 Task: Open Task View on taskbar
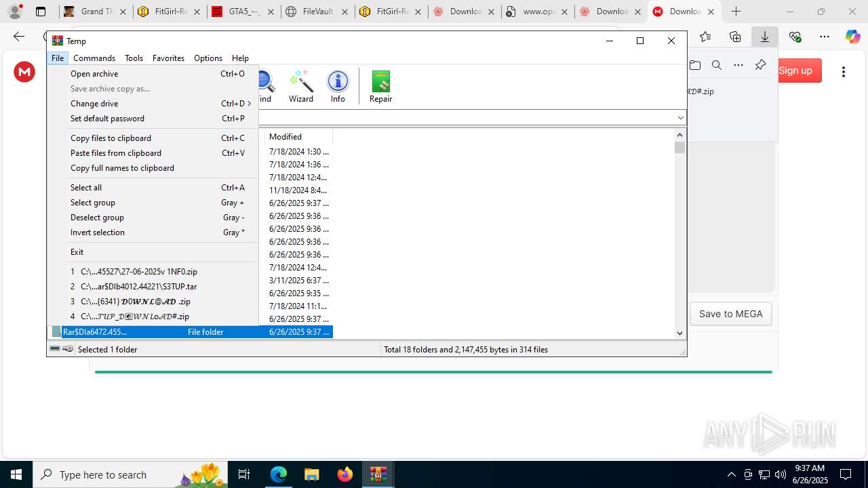pos(244,474)
